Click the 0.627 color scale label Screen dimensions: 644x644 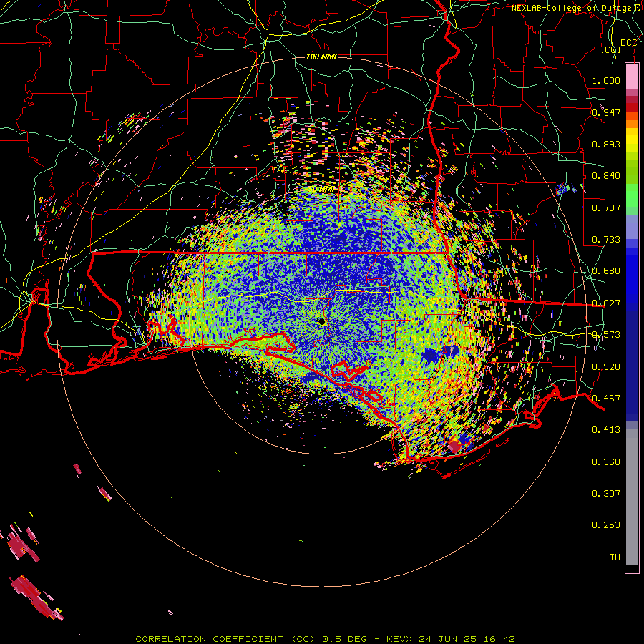(606, 303)
